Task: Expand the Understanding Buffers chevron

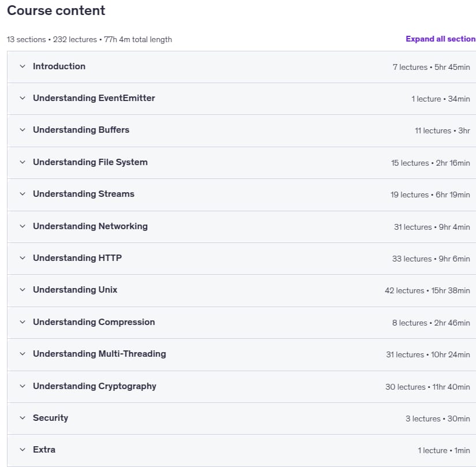Action: [x=23, y=130]
